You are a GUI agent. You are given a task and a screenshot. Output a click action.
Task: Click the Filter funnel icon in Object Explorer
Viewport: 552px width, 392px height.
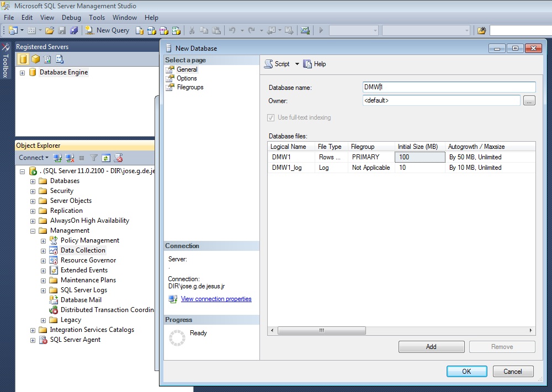[x=94, y=158]
